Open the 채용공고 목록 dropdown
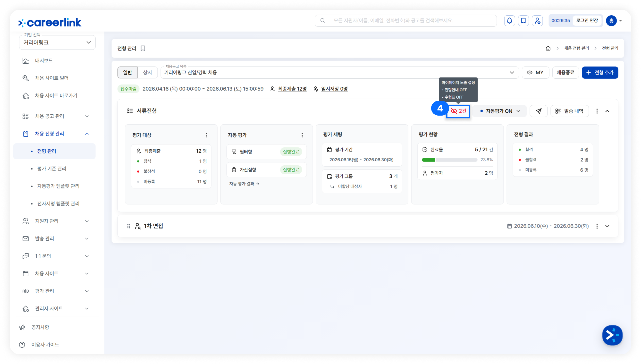This screenshot has width=641, height=364. [339, 73]
